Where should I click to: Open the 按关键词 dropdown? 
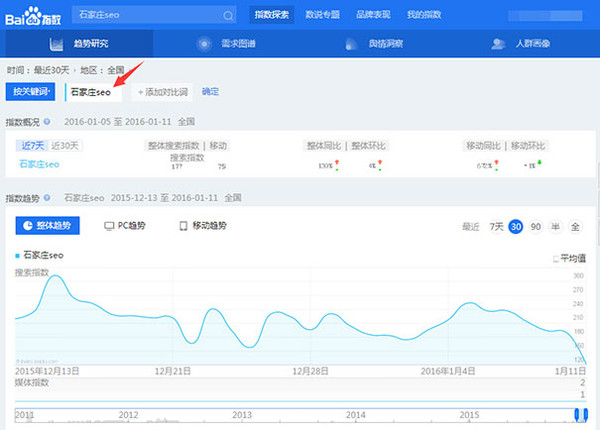(32, 91)
